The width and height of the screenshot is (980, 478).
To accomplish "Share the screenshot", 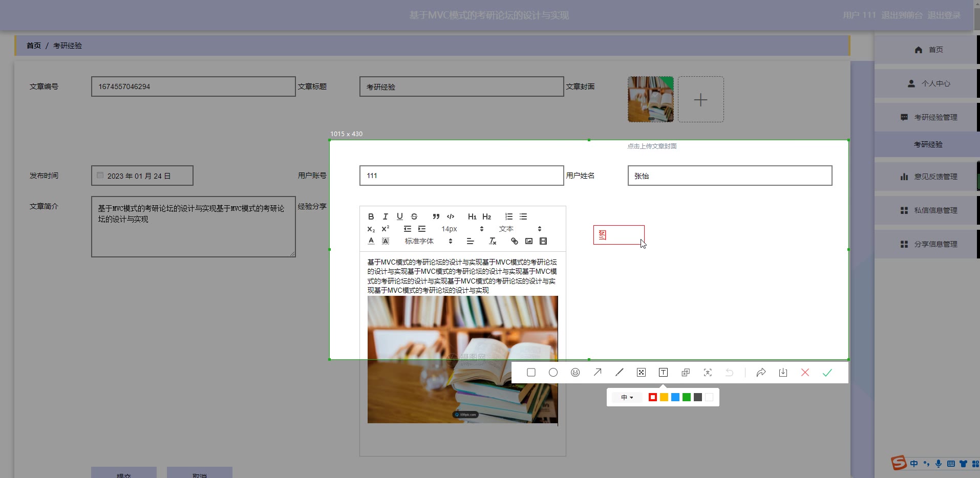I will pos(761,373).
